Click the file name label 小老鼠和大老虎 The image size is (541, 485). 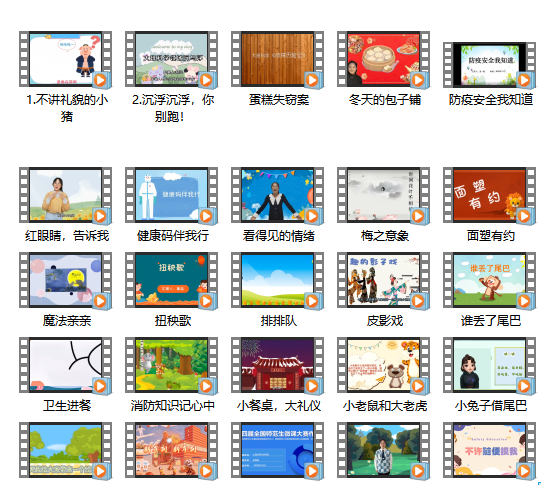click(x=385, y=406)
